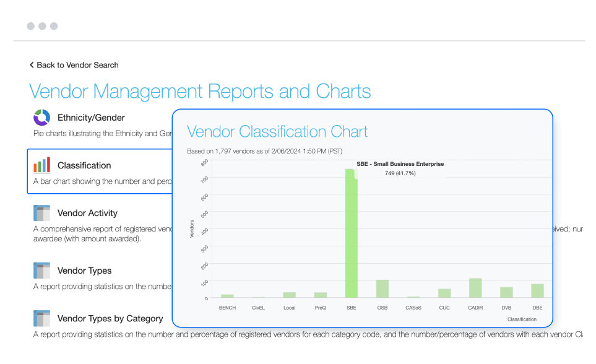
Task: Click the Ethnicity/Gender pie chart icon
Action: 41,117
